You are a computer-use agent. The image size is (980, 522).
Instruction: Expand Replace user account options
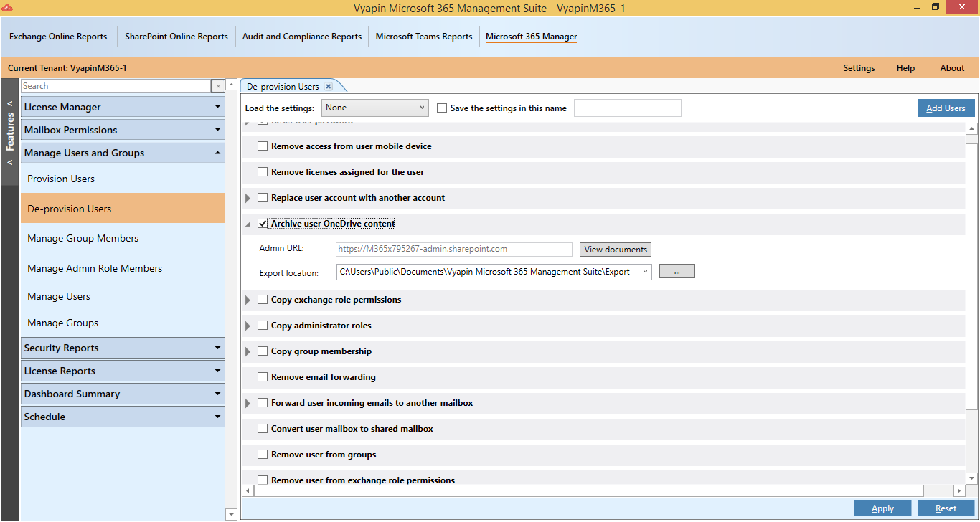click(x=248, y=198)
